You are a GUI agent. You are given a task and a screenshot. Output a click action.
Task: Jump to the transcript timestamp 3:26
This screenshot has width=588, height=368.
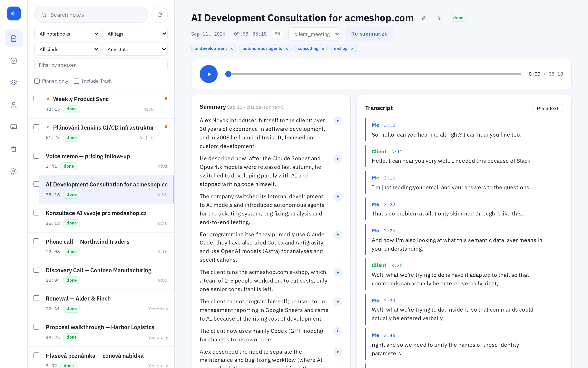pyautogui.click(x=390, y=231)
